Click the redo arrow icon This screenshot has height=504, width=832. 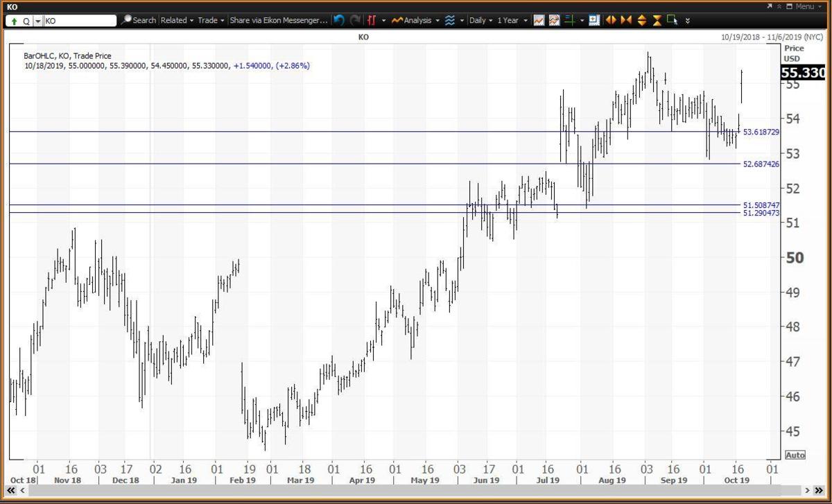pyautogui.click(x=355, y=20)
